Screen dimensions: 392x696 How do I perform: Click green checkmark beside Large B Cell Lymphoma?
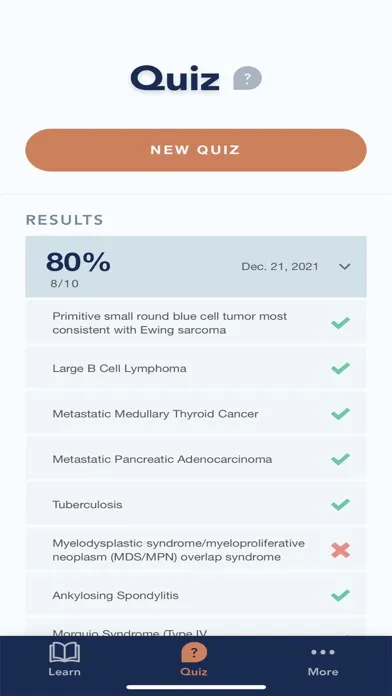click(341, 368)
